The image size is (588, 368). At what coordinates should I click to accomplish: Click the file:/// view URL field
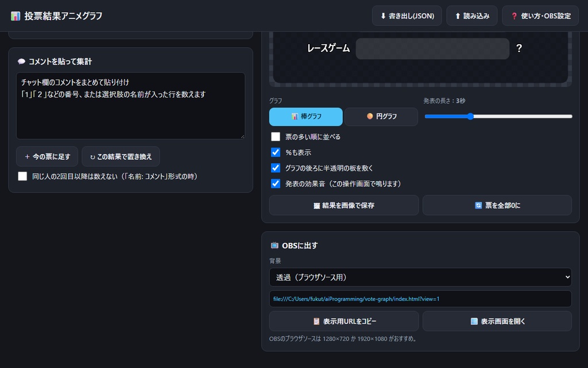click(x=420, y=299)
